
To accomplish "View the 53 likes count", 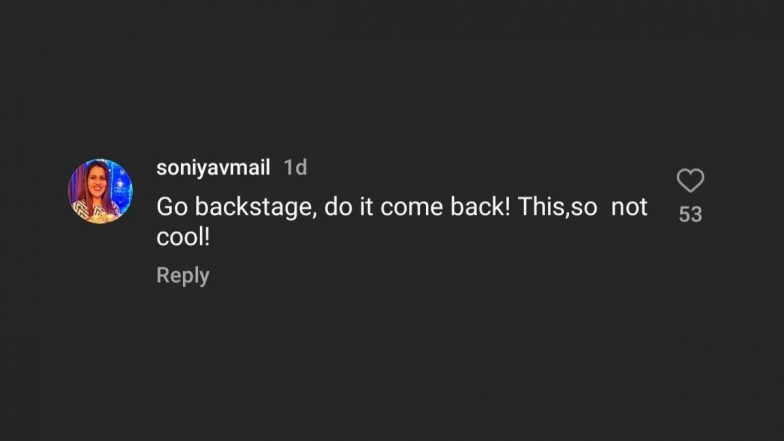I will [690, 214].
